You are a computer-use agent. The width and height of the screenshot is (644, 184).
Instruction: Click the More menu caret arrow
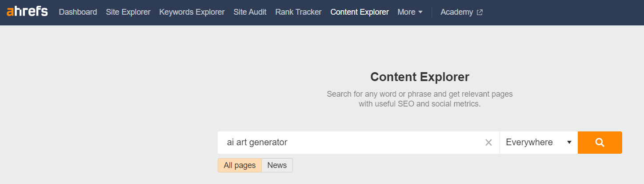420,12
